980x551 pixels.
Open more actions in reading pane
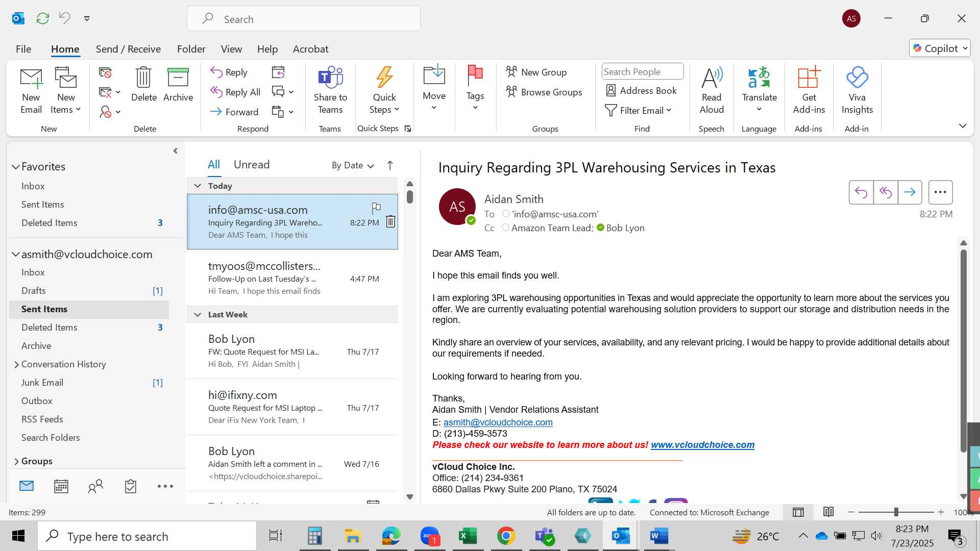pos(940,192)
